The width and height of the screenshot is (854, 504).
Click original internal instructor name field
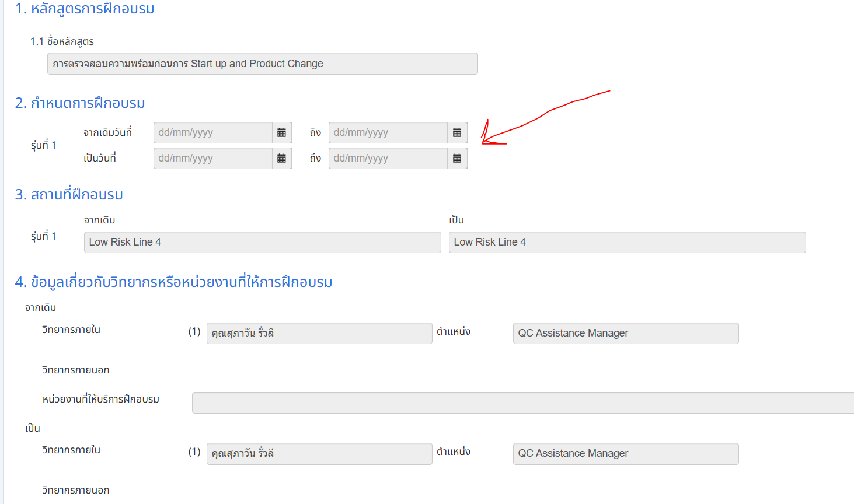pos(319,334)
